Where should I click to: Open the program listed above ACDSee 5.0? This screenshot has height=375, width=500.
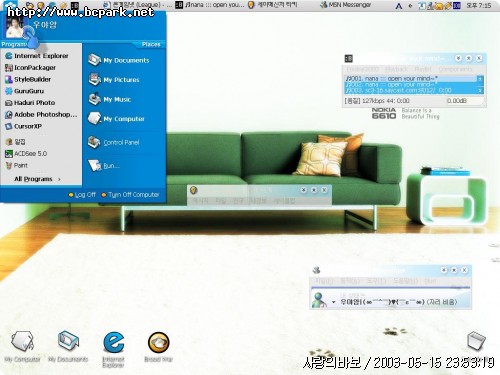click(15, 142)
